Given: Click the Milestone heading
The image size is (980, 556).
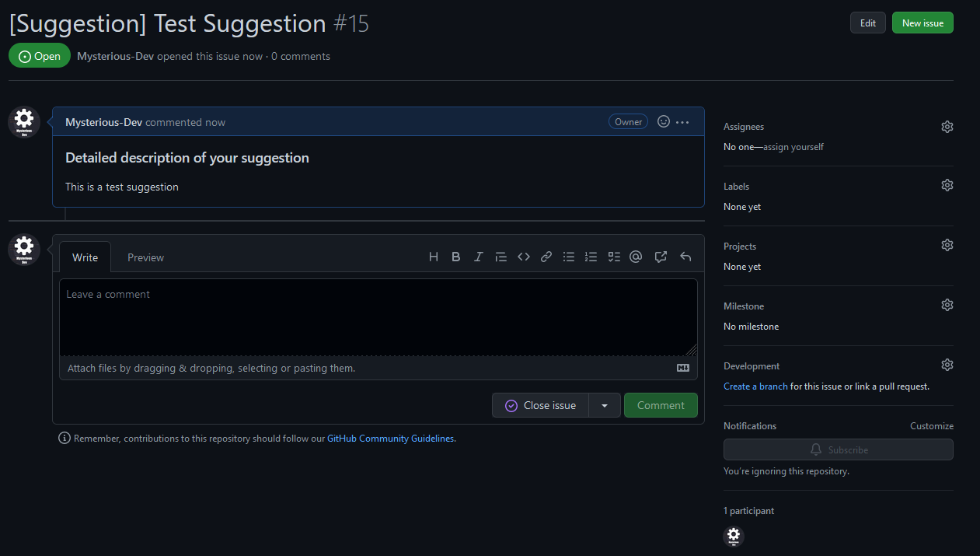Looking at the screenshot, I should 744,306.
